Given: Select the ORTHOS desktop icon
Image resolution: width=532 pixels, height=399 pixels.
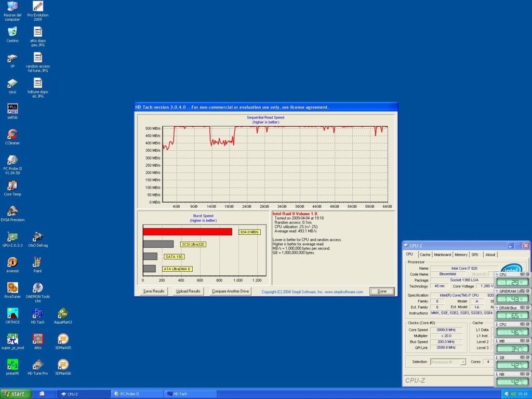Looking at the screenshot, I should point(12,316).
